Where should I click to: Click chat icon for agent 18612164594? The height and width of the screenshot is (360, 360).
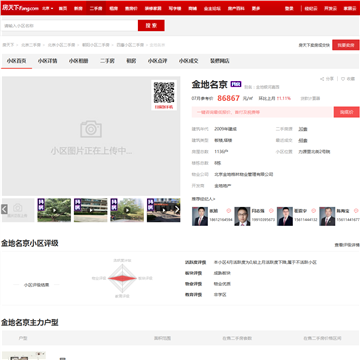point(229,211)
